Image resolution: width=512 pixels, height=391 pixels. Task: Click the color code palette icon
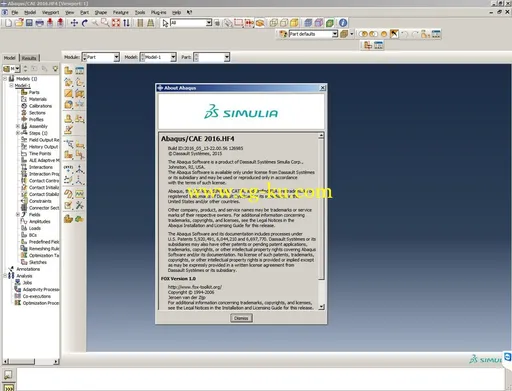click(x=283, y=34)
